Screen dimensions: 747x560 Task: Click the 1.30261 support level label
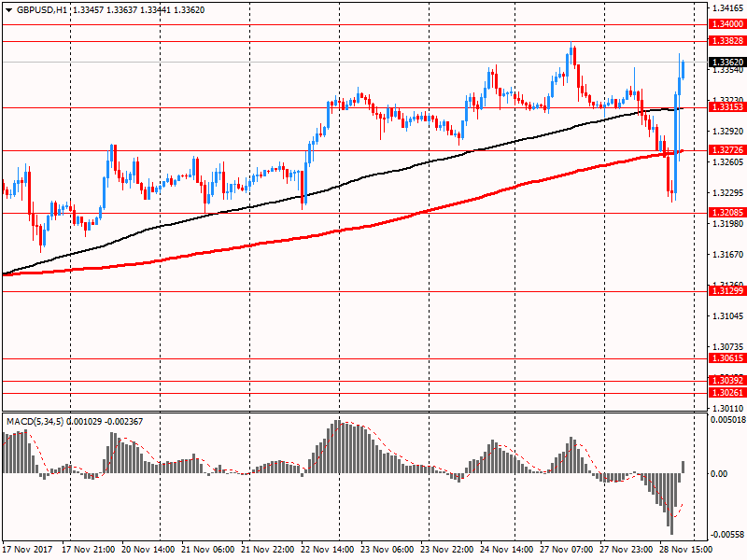click(727, 393)
